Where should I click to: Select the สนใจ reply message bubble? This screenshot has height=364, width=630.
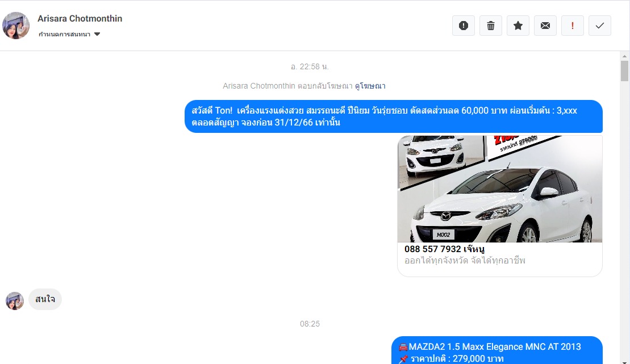pos(45,299)
